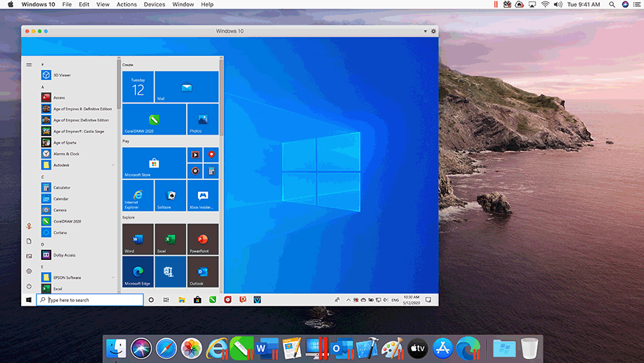
Task: Open the Parallels window view dropdown arrow
Action: (425, 32)
